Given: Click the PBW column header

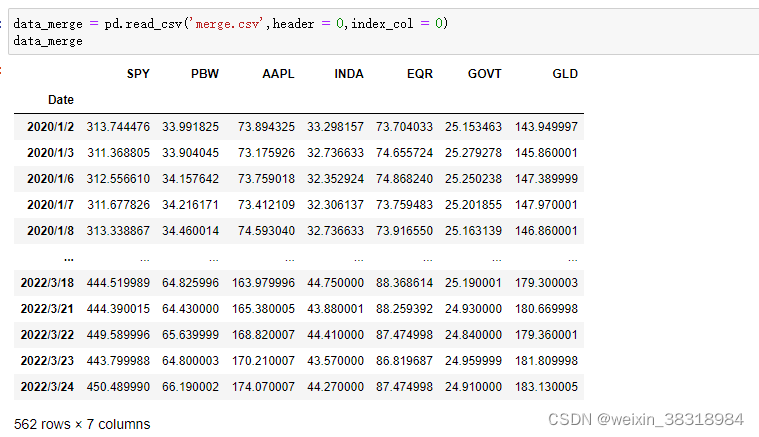Looking at the screenshot, I should pos(204,74).
